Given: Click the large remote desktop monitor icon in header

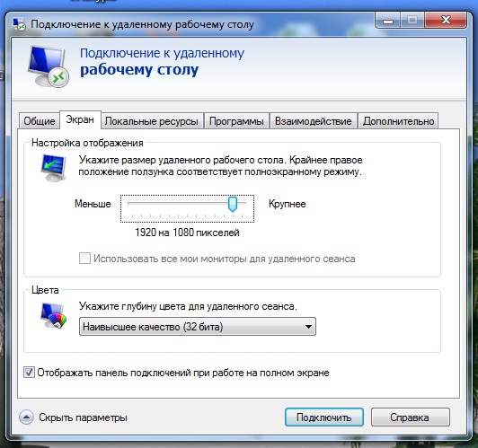Looking at the screenshot, I should click(x=49, y=66).
